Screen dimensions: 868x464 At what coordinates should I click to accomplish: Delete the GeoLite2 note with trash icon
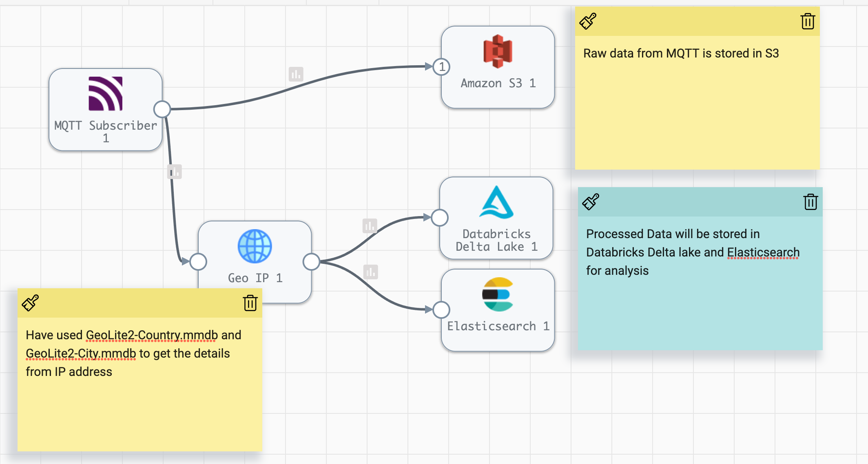(x=250, y=303)
